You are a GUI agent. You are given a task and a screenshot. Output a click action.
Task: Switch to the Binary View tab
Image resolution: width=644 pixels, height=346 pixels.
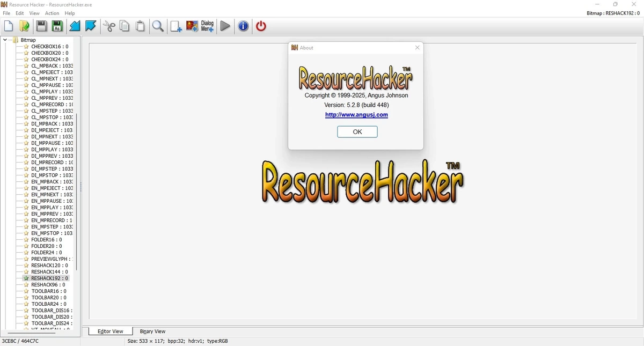(x=152, y=332)
